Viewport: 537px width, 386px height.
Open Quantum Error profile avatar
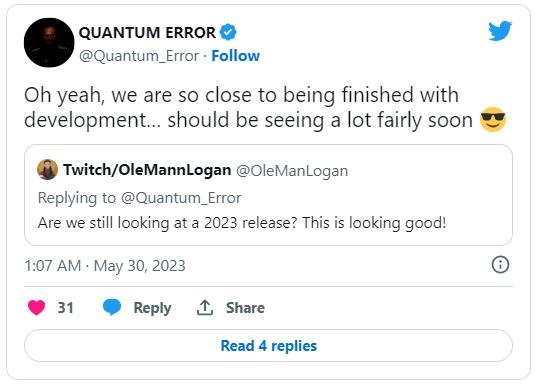pos(49,42)
